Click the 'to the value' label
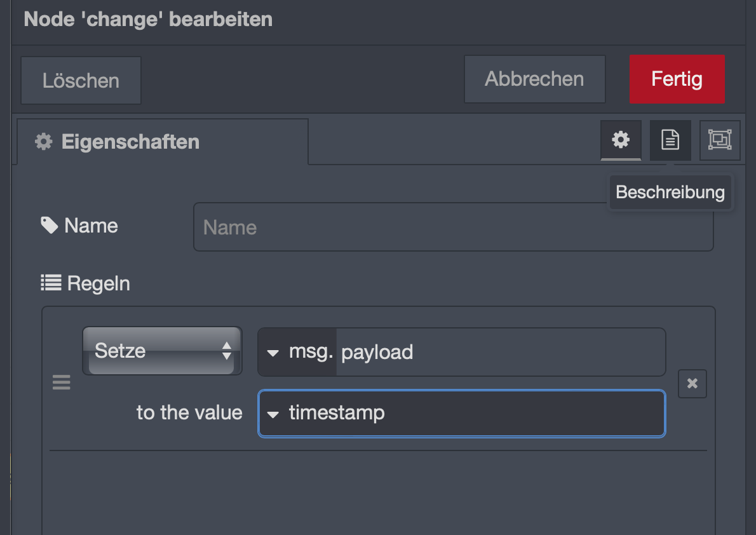 coord(189,413)
